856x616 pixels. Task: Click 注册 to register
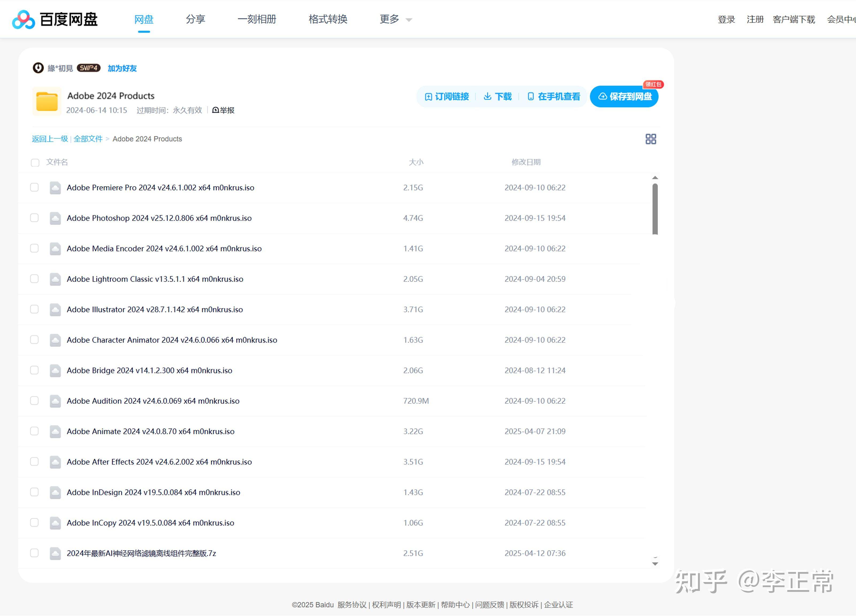[x=755, y=20]
